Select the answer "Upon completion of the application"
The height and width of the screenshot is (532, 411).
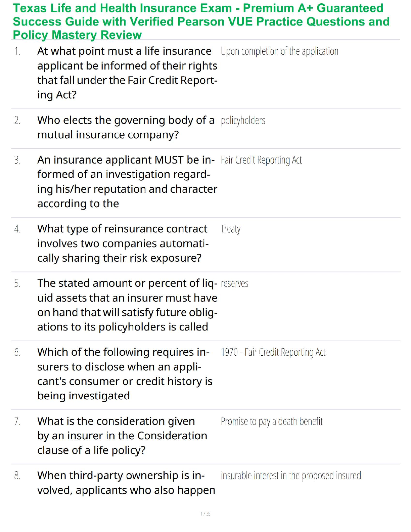point(279,51)
